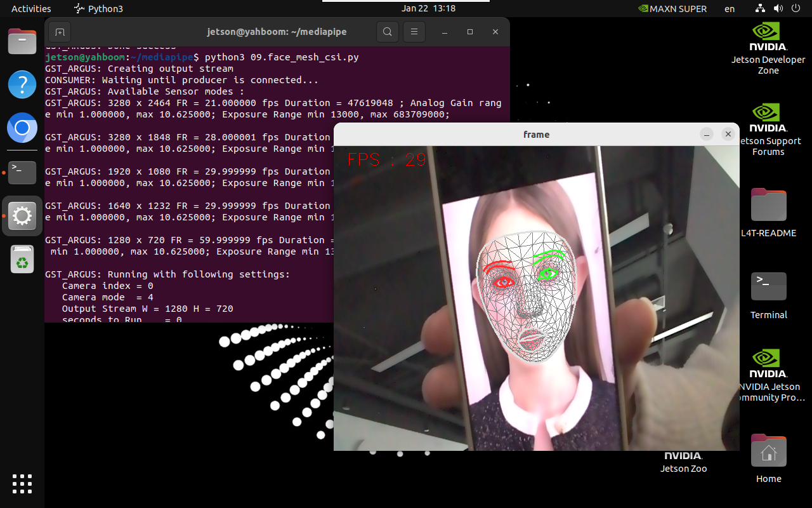This screenshot has height=508, width=812.
Task: Open the Help icon in the dock
Action: [x=22, y=84]
